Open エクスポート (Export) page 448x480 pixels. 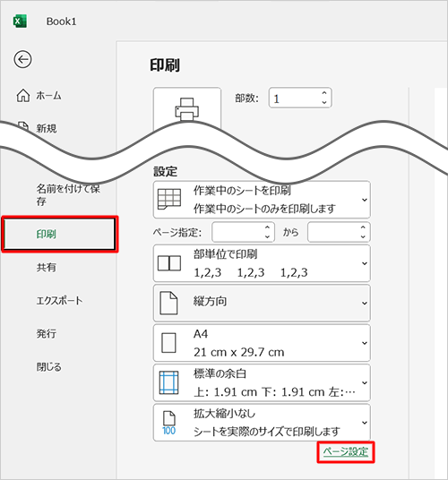pyautogui.click(x=59, y=300)
